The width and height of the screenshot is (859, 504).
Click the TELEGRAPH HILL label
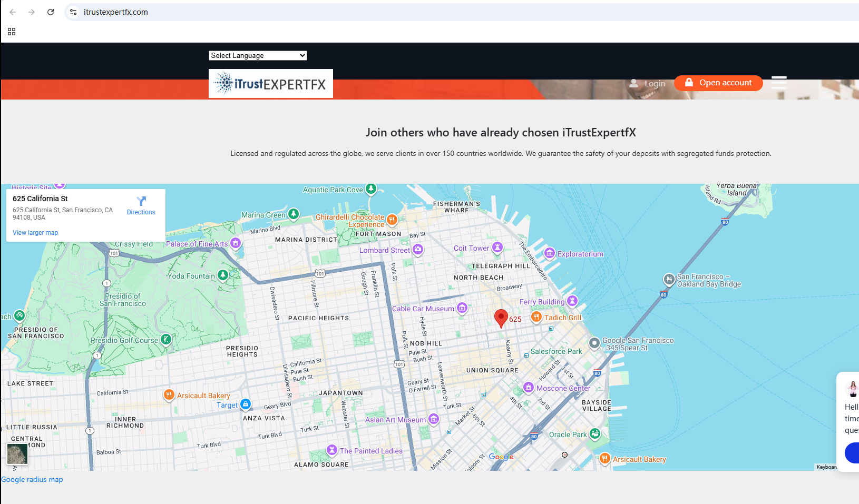[x=501, y=266]
